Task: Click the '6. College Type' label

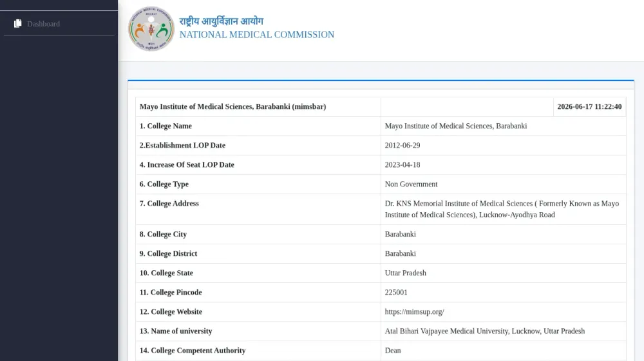Action: (164, 184)
